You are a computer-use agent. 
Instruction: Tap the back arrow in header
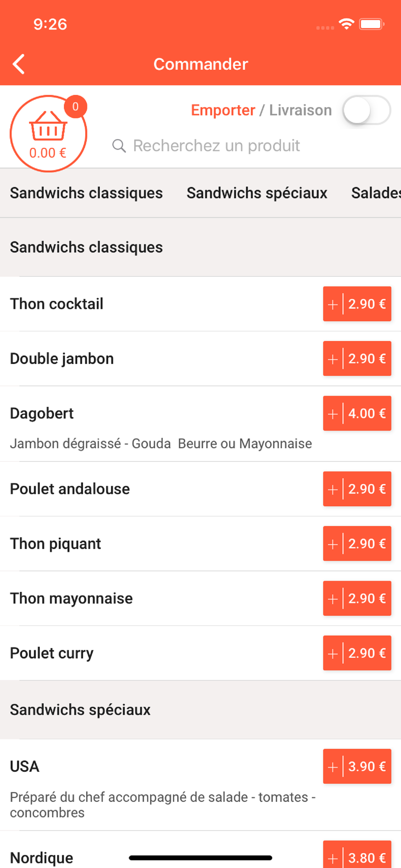[19, 64]
